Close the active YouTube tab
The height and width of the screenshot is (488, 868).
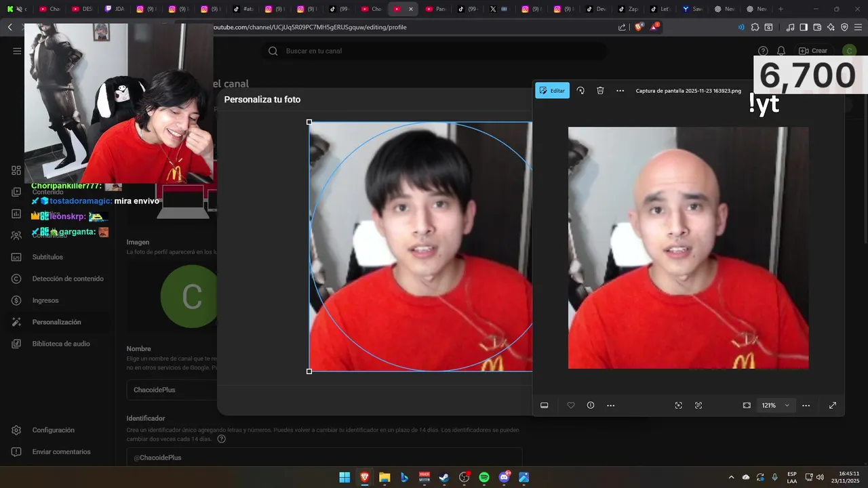pyautogui.click(x=410, y=9)
